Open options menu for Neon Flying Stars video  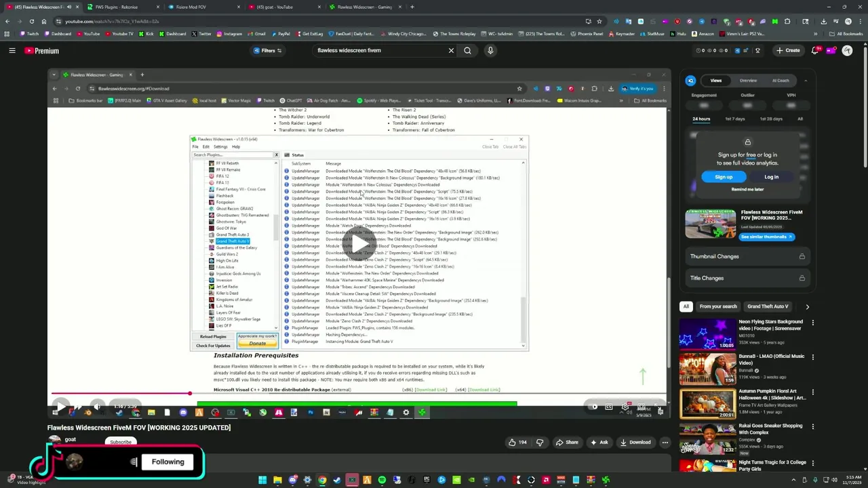pos(812,323)
